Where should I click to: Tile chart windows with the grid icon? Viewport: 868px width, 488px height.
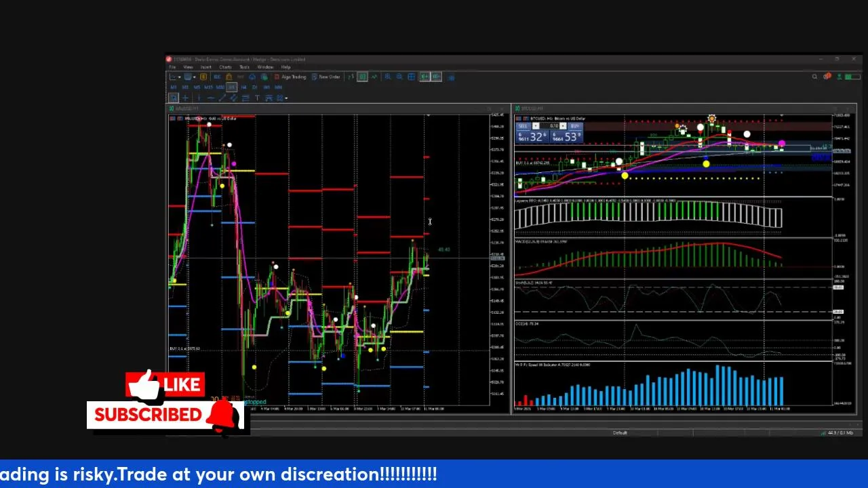(411, 77)
